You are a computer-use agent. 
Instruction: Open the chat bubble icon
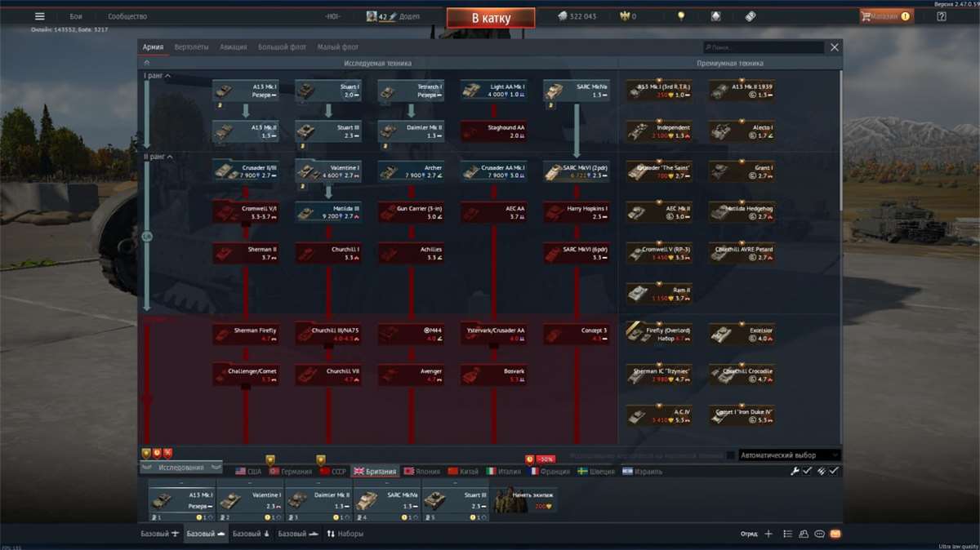[819, 534]
